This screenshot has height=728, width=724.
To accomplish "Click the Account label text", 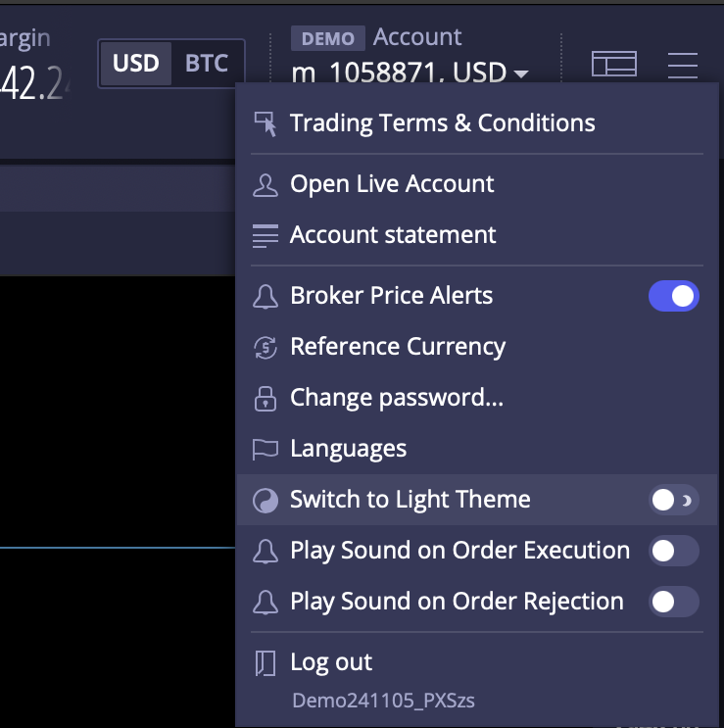I will coord(417,36).
